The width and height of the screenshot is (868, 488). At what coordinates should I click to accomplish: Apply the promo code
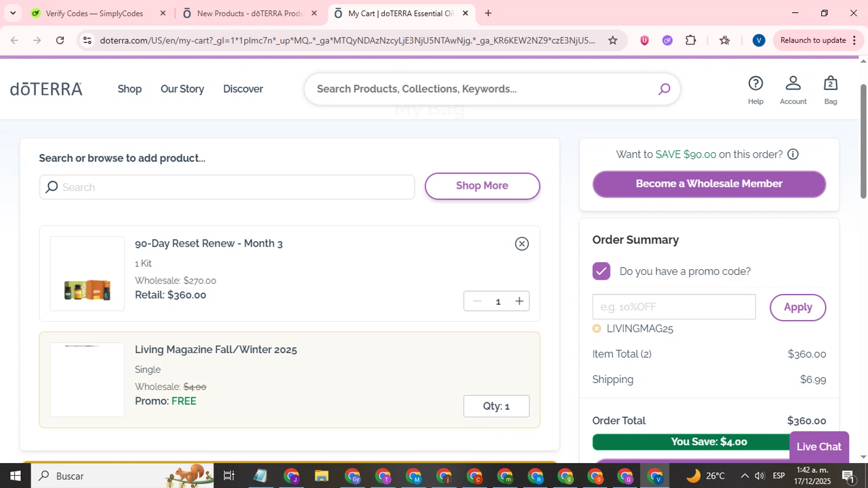797,307
